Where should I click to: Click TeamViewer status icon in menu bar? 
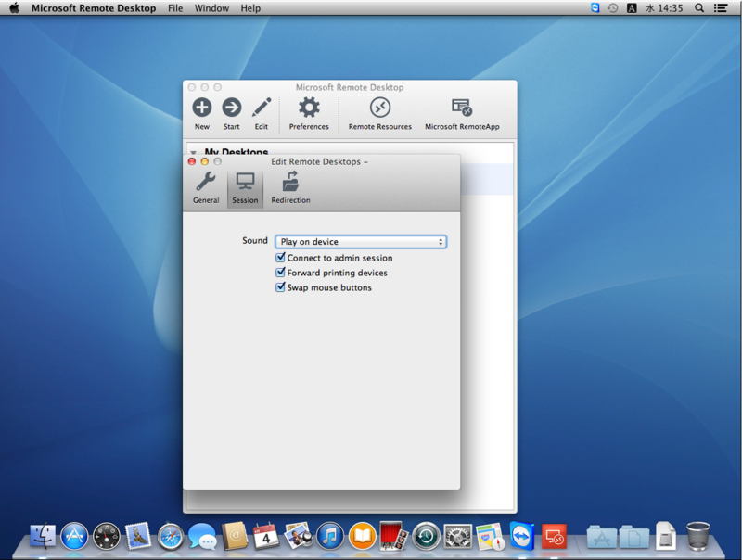595,8
